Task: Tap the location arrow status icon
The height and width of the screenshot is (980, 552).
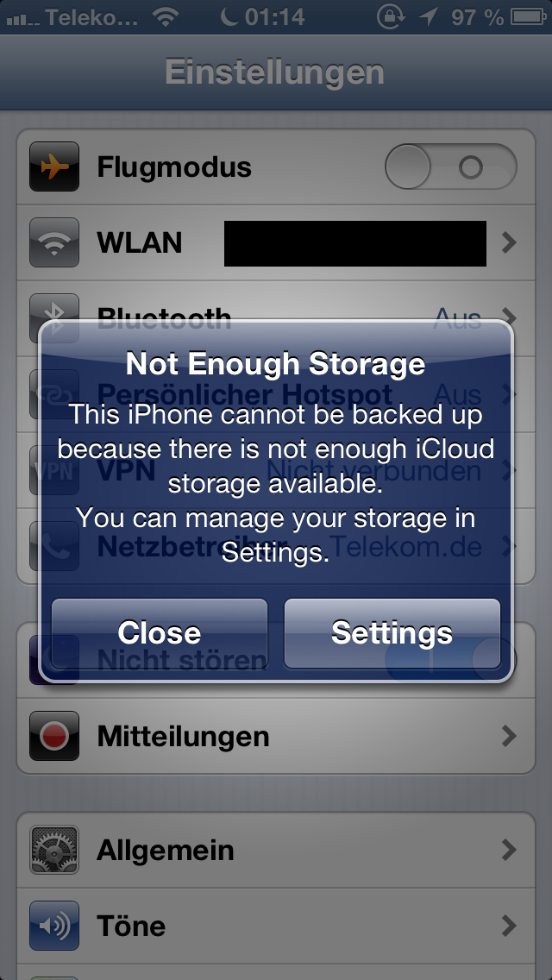Action: pyautogui.click(x=428, y=17)
